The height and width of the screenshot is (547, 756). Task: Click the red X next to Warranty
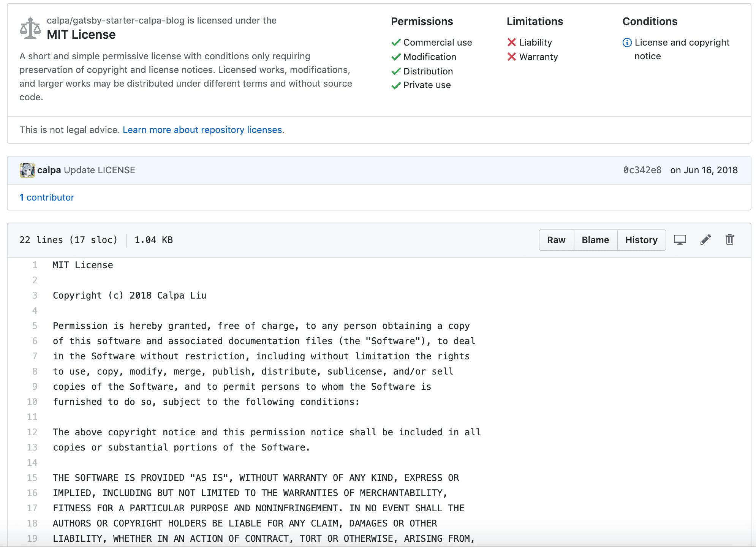click(511, 57)
